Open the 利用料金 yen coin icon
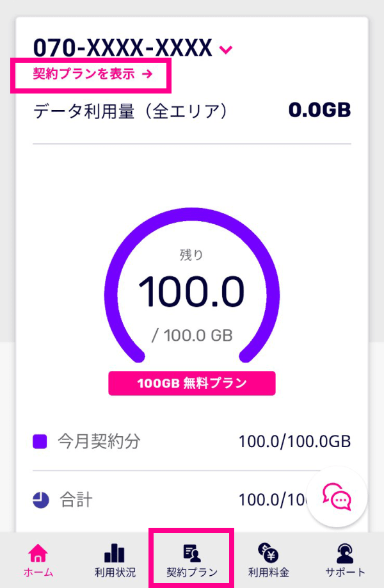The image size is (384, 588). coord(268,553)
